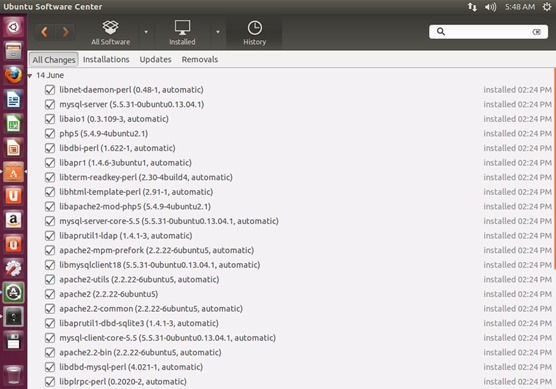Go back with the left arrow button
This screenshot has height=389, width=556.
pos(45,32)
